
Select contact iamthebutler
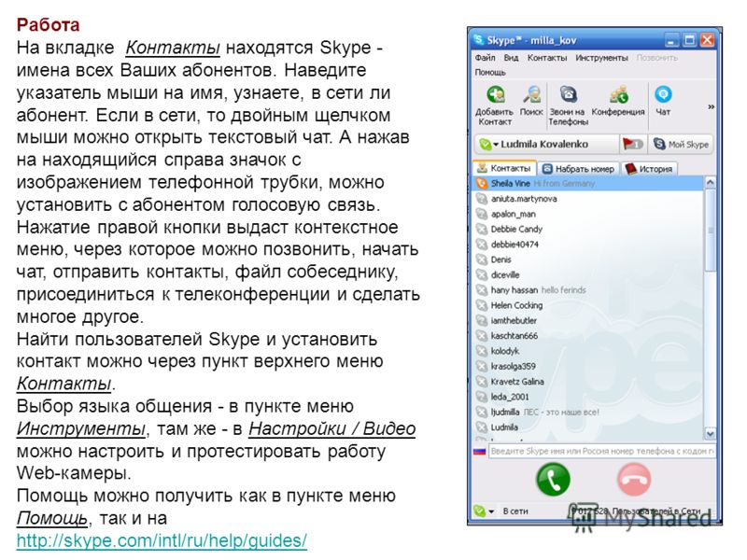[588, 320]
